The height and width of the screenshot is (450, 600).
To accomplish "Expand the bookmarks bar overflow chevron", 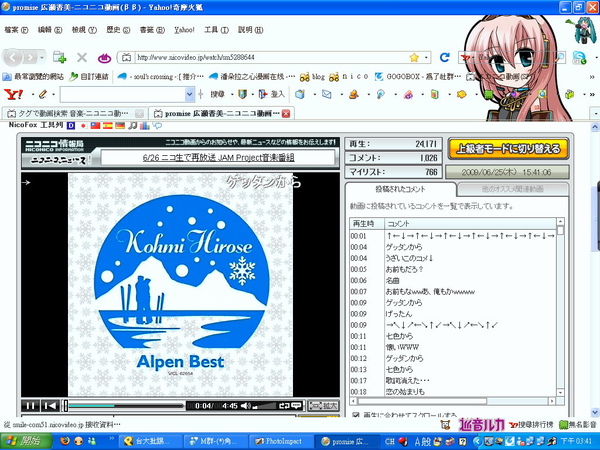I will pos(592,77).
